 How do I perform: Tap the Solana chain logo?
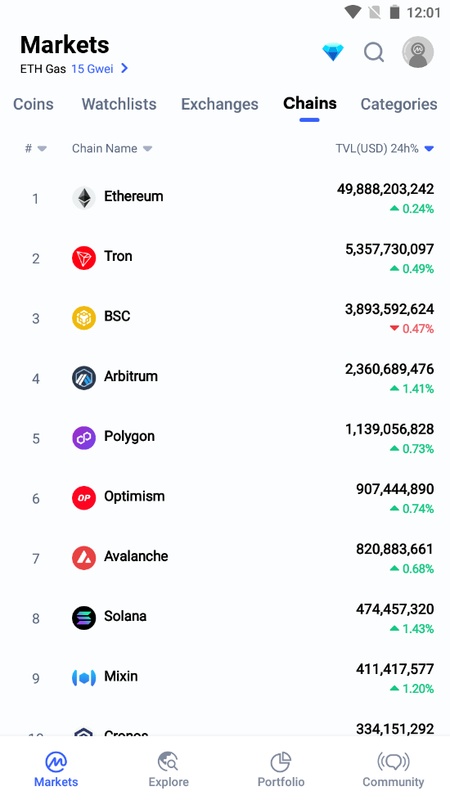coord(84,618)
